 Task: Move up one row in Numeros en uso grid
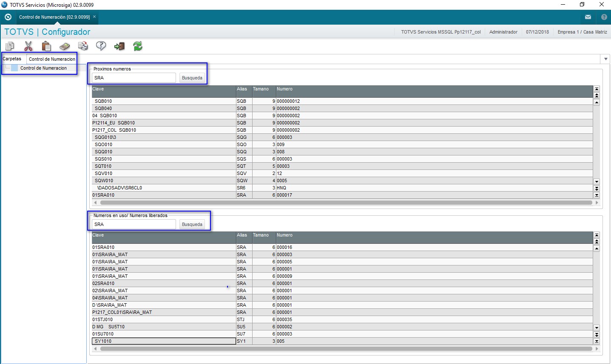[597, 248]
